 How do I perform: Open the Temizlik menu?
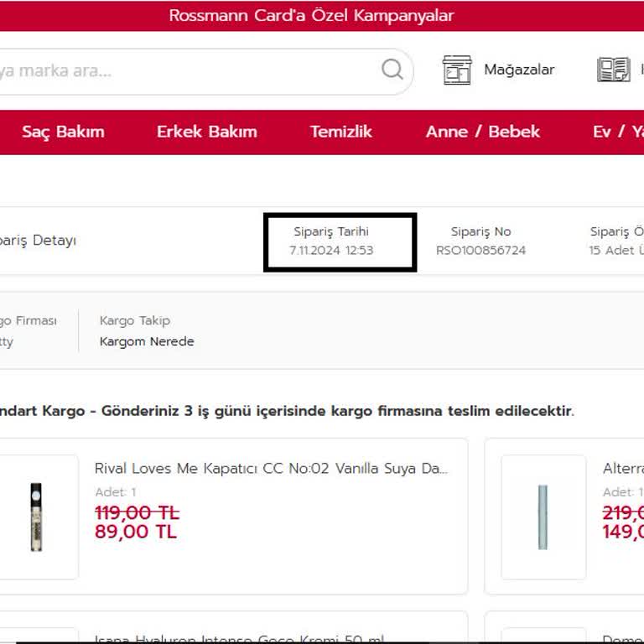click(x=341, y=132)
